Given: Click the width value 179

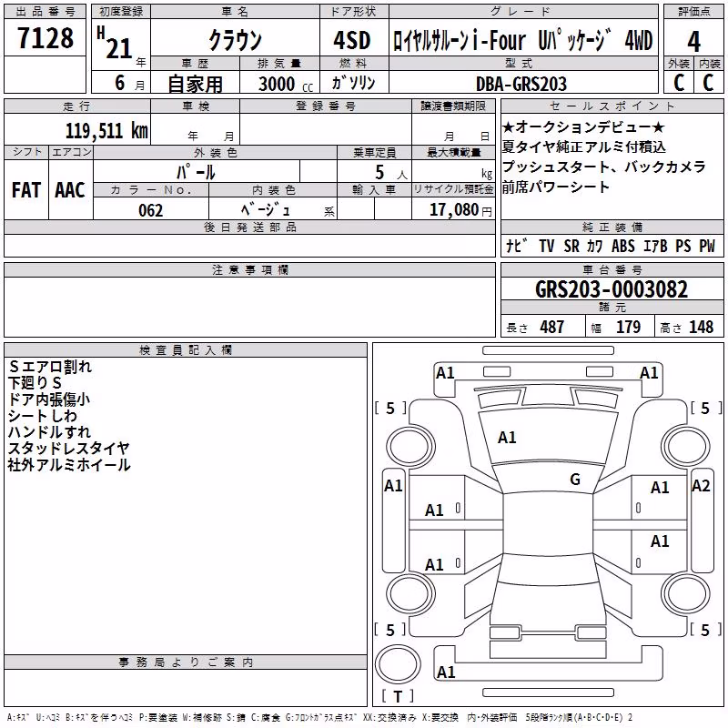Looking at the screenshot, I should [628, 327].
